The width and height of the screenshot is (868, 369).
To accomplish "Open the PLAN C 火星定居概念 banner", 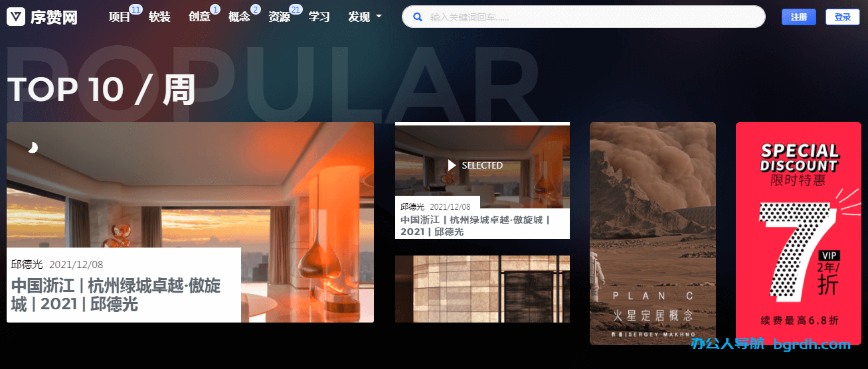I will (652, 232).
